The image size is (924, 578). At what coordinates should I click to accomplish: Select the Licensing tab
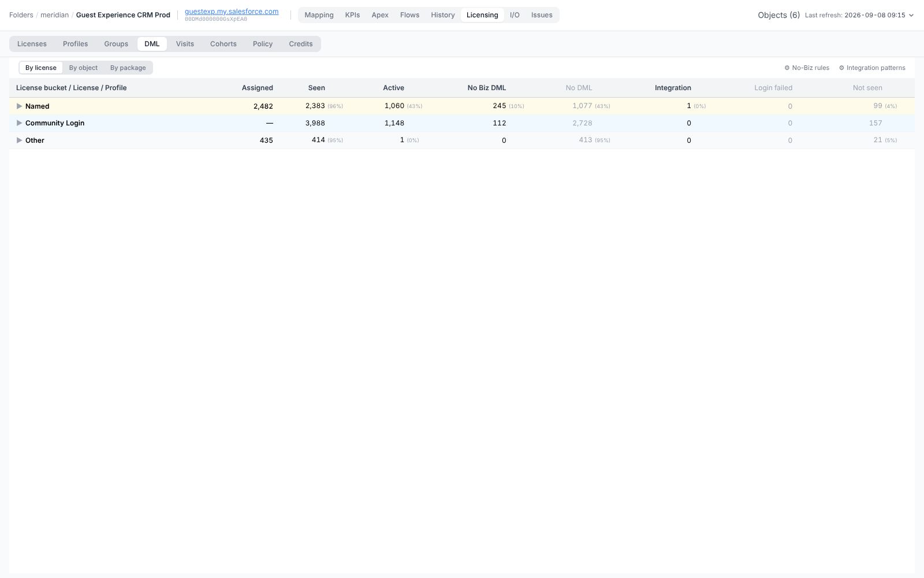[482, 15]
